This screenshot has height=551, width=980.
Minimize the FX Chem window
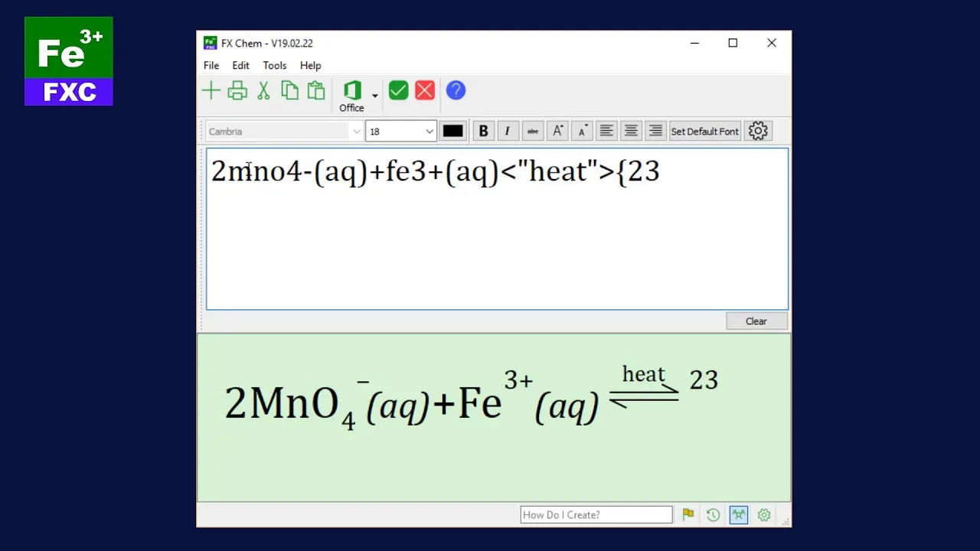694,44
